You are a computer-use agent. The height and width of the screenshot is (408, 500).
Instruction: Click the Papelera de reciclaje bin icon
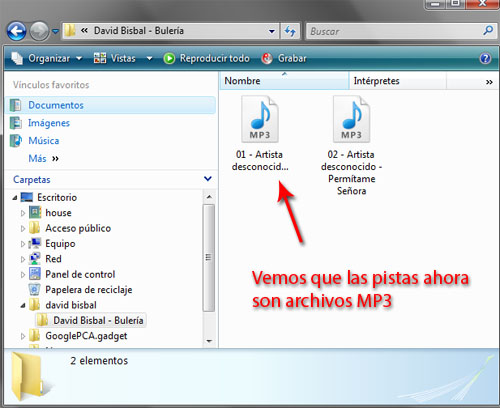click(35, 289)
